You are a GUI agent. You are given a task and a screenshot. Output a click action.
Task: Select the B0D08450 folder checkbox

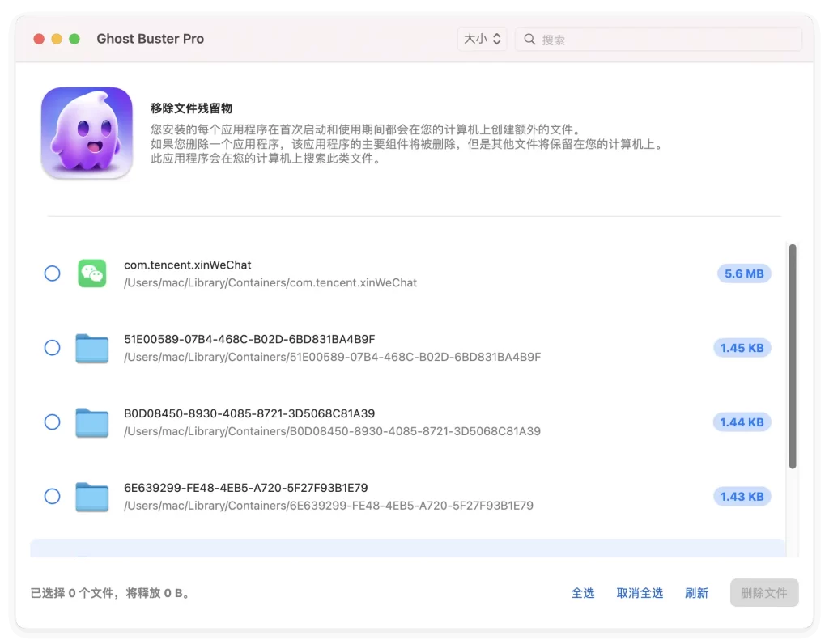tap(52, 422)
